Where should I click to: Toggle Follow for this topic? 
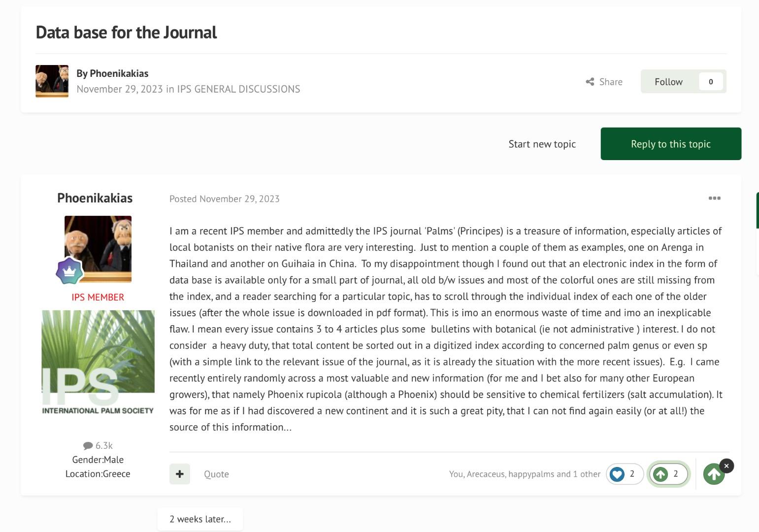coord(668,82)
